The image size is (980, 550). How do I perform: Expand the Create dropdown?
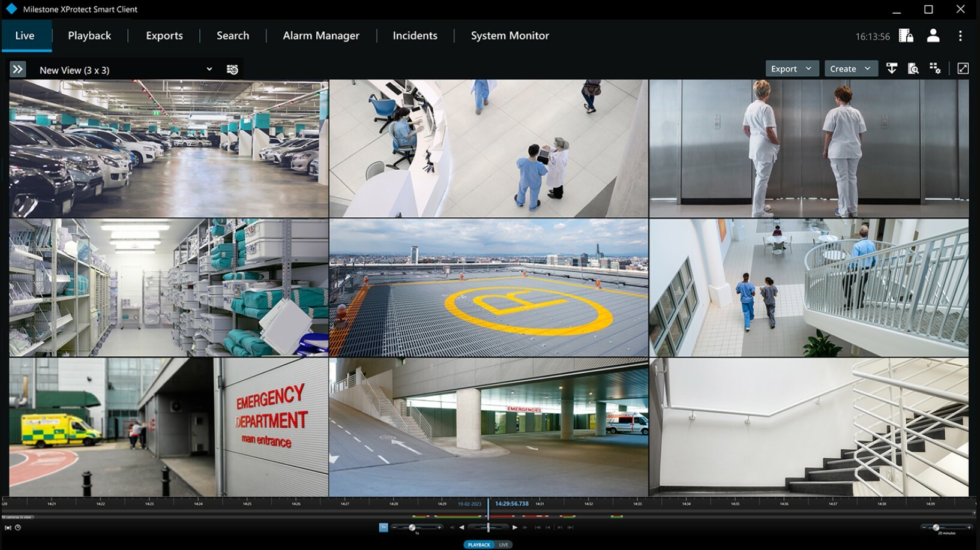click(x=850, y=68)
